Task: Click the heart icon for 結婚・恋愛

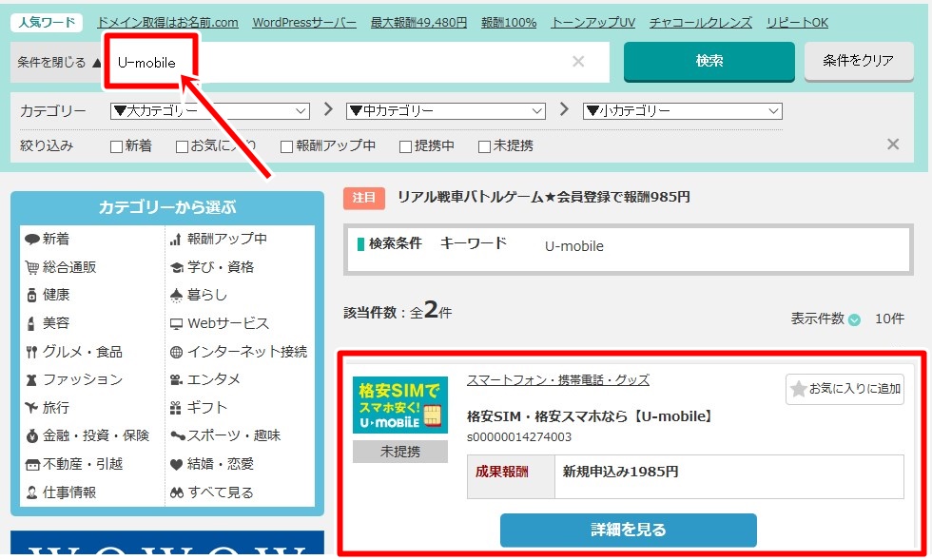Action: [x=177, y=464]
